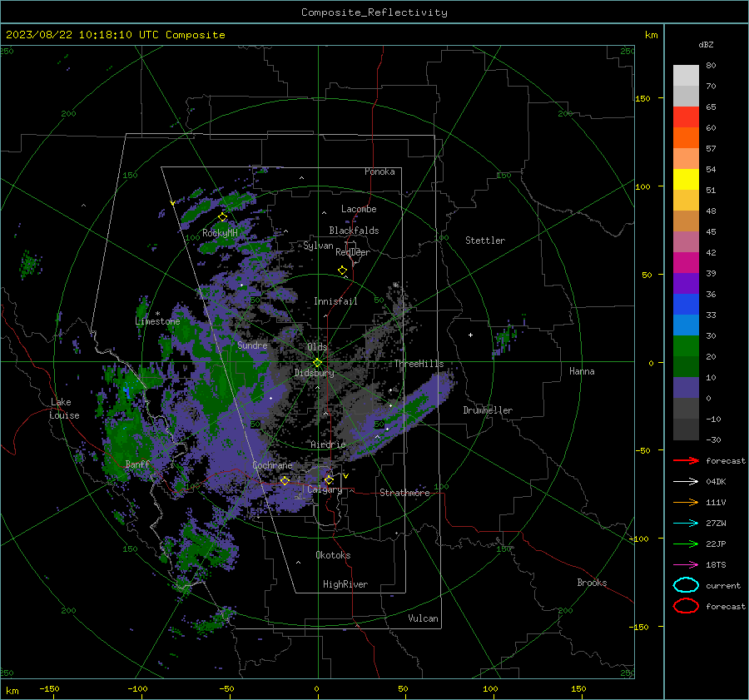Viewport: 749px width, 700px height.
Task: Select the yellow diamond marker beside Cochrane
Action: pyautogui.click(x=285, y=480)
